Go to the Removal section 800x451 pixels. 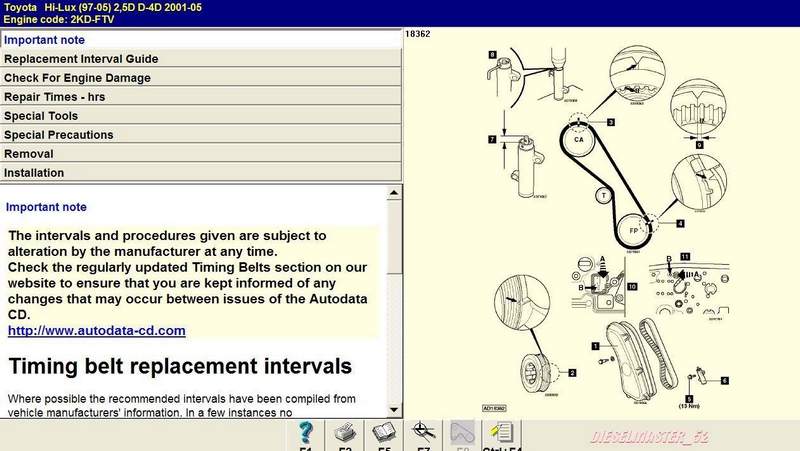click(x=201, y=154)
